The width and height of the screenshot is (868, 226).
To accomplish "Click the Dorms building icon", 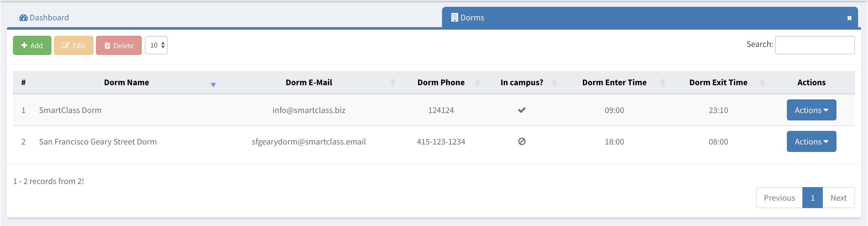I will (454, 18).
